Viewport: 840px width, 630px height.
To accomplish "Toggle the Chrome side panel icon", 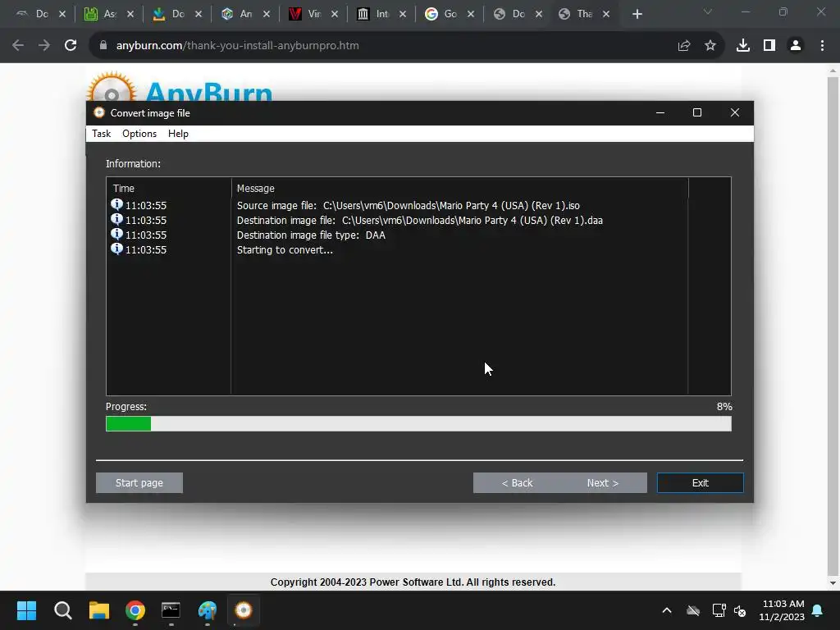I will [769, 46].
